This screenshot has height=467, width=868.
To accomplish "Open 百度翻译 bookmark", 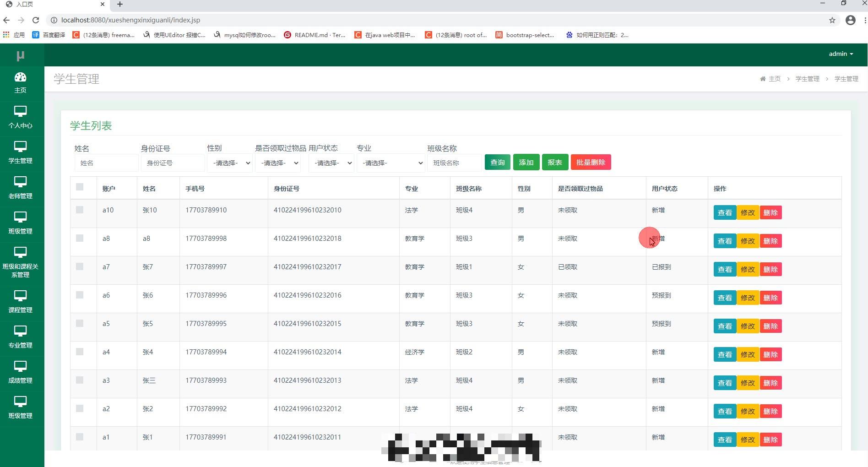I will (x=49, y=35).
